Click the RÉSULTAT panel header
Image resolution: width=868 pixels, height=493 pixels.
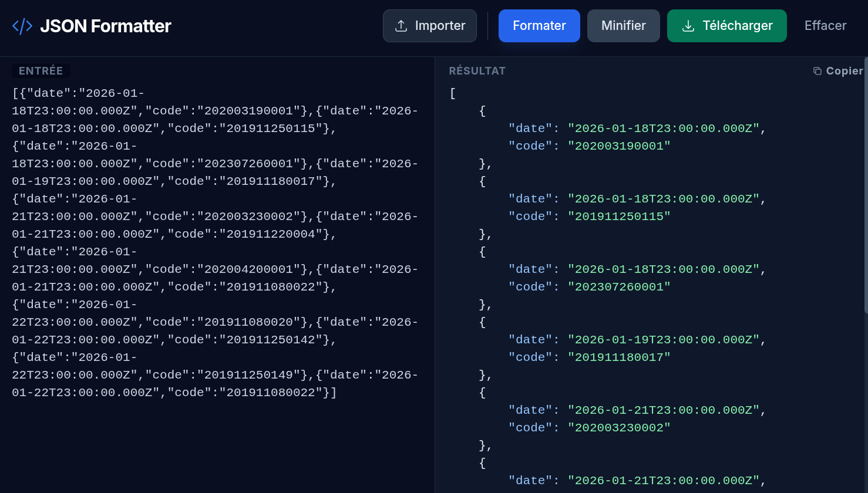(477, 71)
